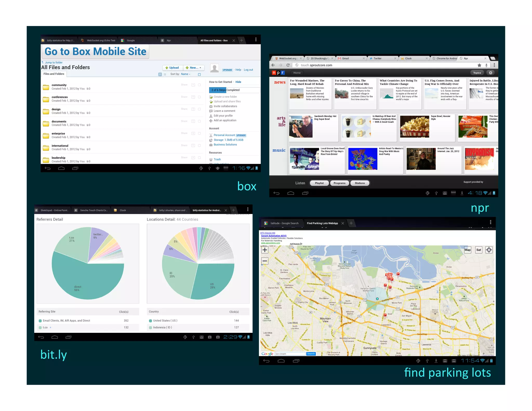Open options dropdown for conferences folder
Viewport: 532px width, 411px height.
click(193, 97)
